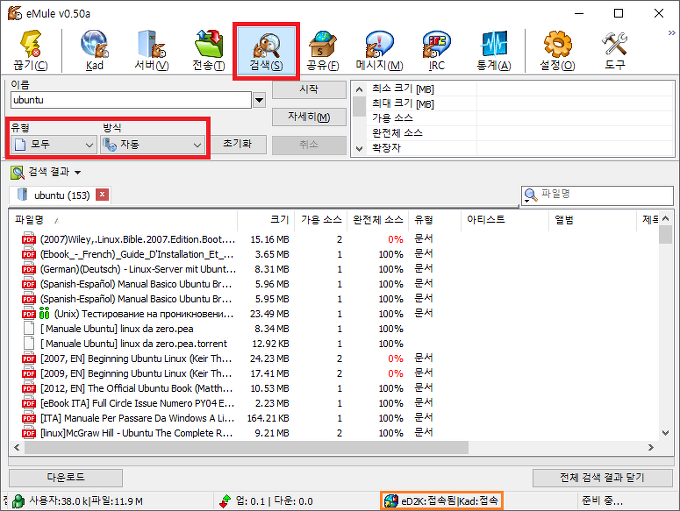Open the search name history dropdown
The width and height of the screenshot is (680, 511).
tap(259, 100)
